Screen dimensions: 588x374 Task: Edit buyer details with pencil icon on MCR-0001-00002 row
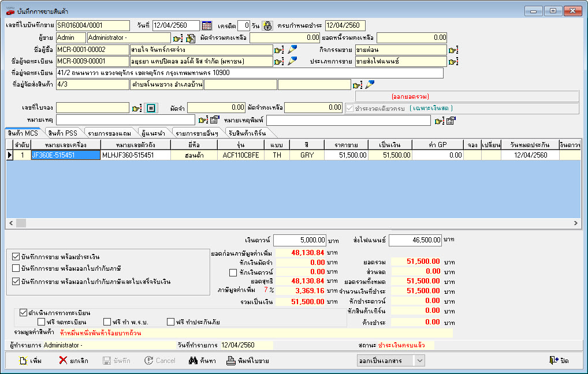(x=292, y=49)
